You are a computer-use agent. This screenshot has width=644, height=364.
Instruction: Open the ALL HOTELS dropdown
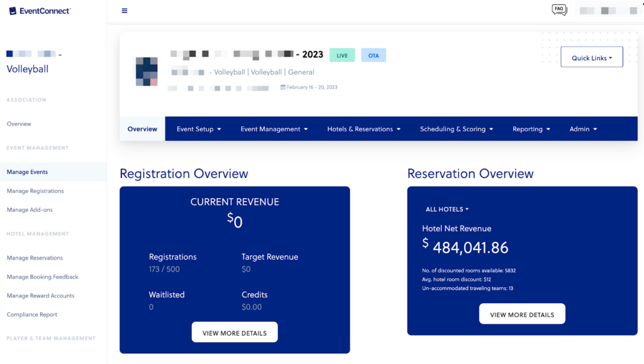447,209
